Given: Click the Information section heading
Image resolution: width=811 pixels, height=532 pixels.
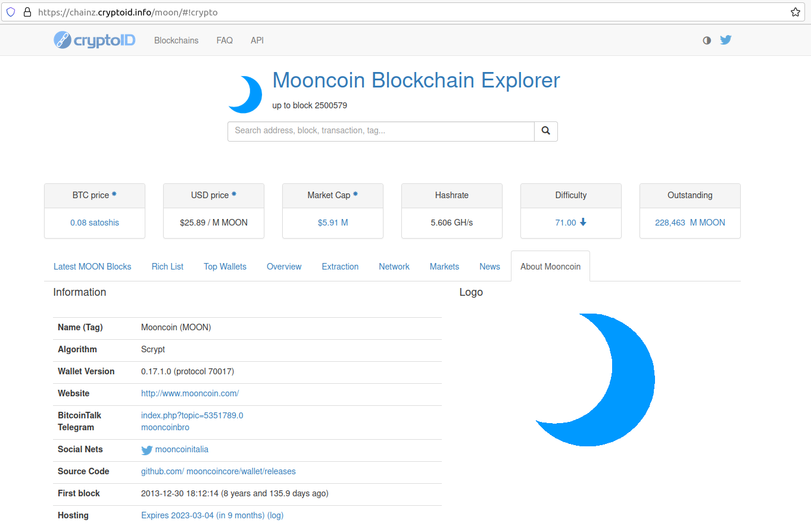Looking at the screenshot, I should pos(80,292).
